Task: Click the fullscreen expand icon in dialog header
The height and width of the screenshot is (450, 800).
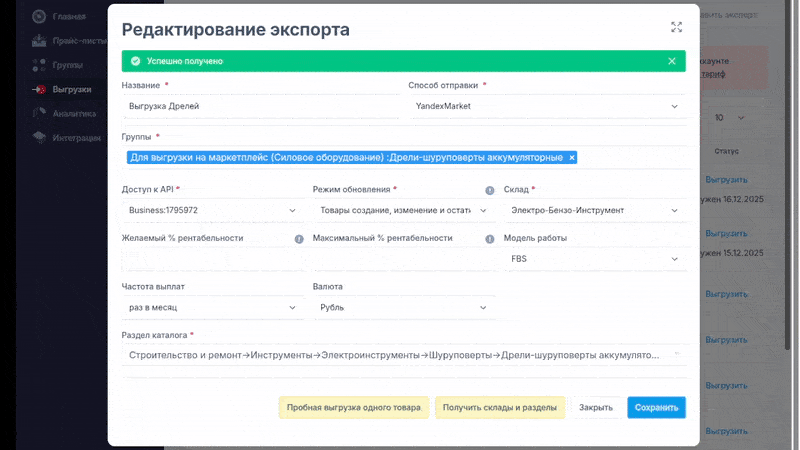Action: [677, 28]
